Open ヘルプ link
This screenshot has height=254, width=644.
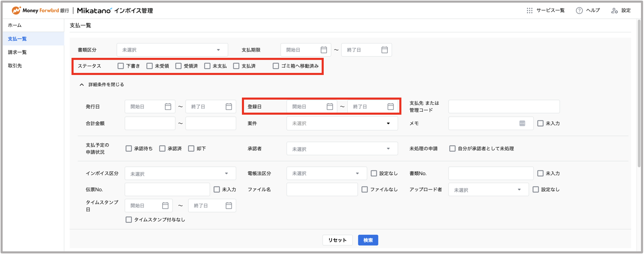pos(593,11)
